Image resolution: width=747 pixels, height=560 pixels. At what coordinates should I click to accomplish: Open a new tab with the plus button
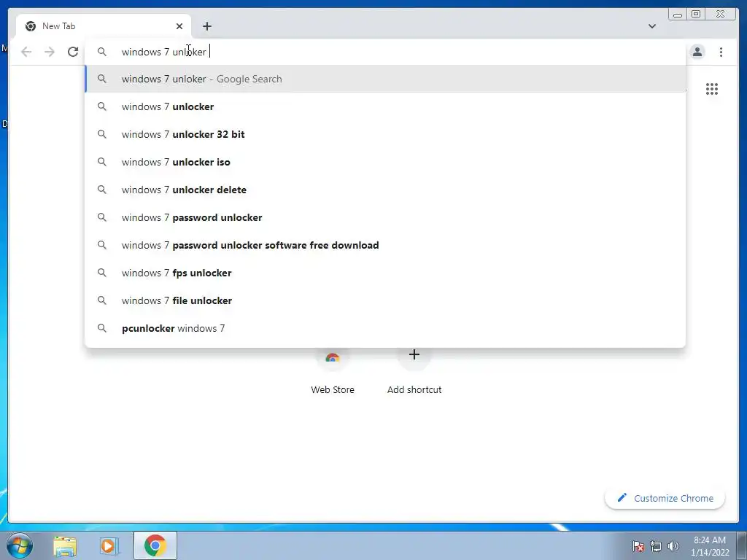tap(206, 26)
